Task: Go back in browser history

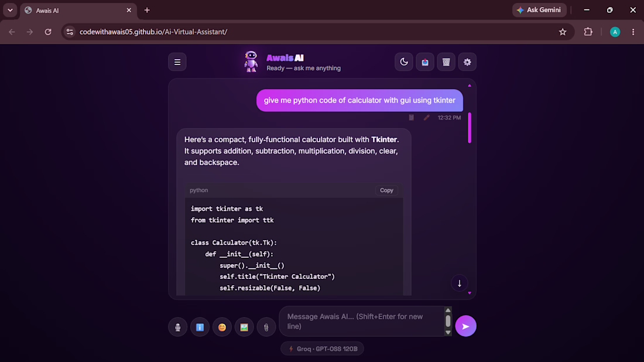Action: click(12, 32)
